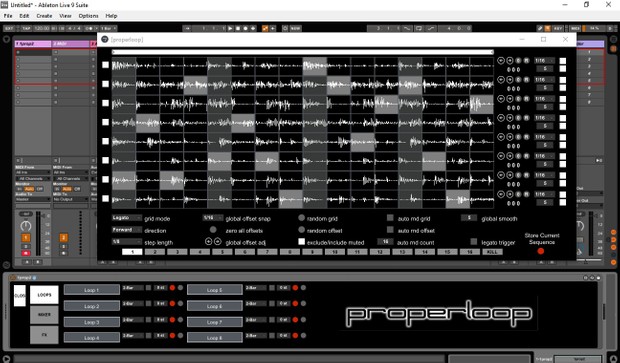Open the Create menu

[x=44, y=16]
